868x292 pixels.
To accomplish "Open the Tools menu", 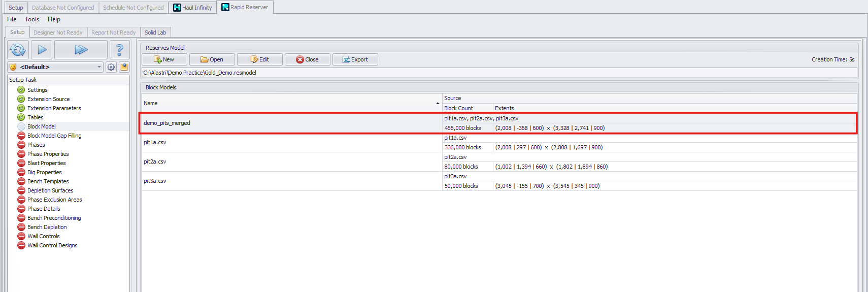I will pos(32,19).
